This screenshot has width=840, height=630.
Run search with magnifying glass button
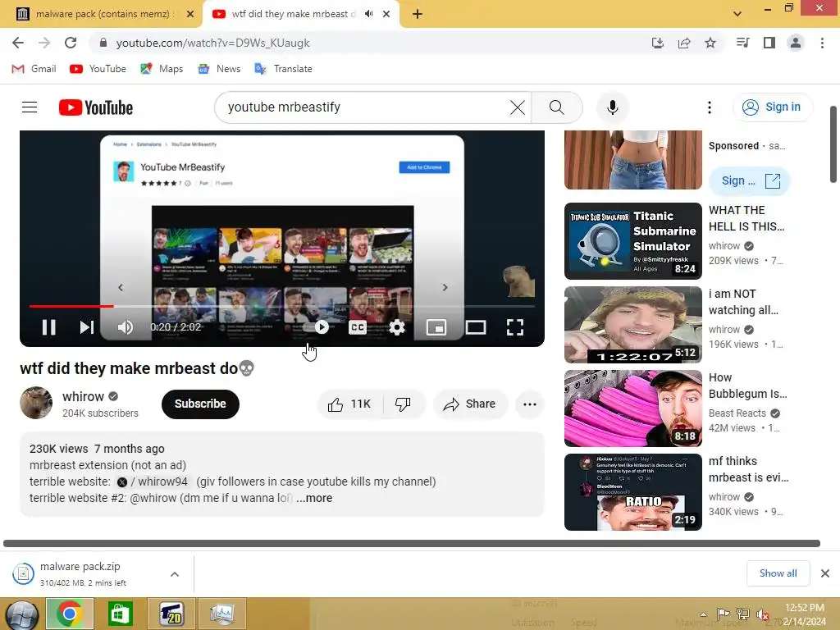[557, 107]
